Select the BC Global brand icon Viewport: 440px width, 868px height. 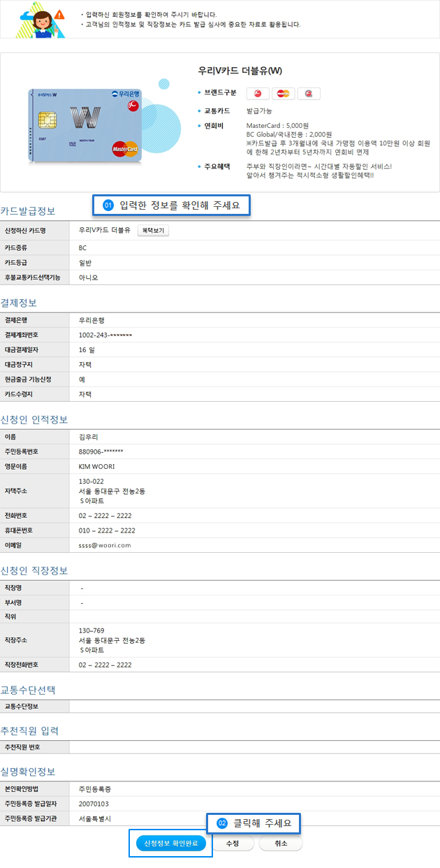[x=309, y=94]
